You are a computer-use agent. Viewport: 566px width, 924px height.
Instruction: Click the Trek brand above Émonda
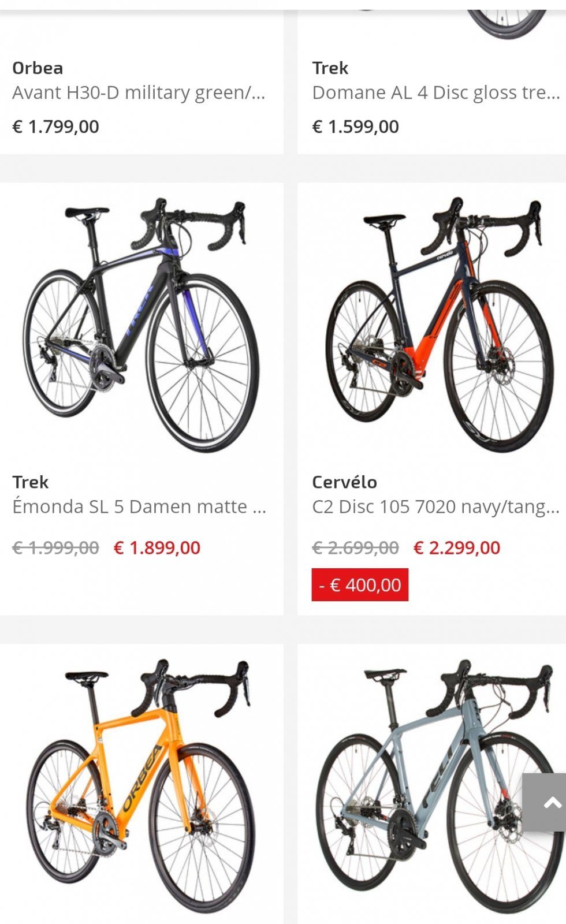click(x=30, y=482)
